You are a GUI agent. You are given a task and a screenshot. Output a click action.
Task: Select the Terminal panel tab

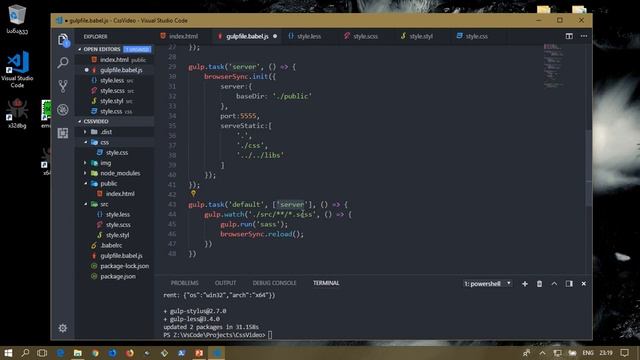[326, 283]
